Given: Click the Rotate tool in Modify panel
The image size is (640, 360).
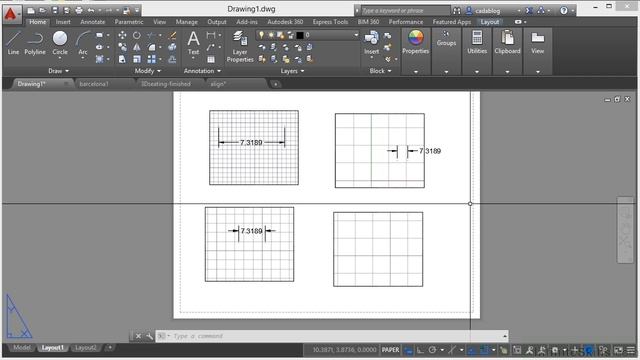Looking at the screenshot, I should pos(137,36).
